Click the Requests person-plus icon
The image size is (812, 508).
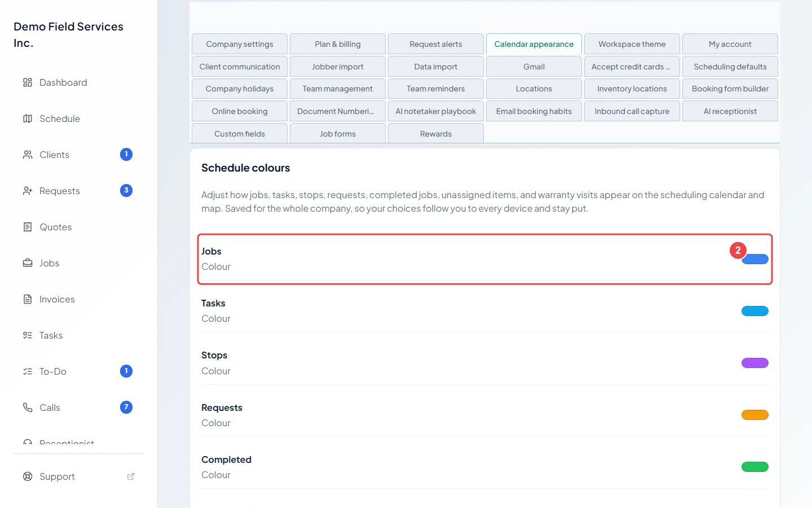point(28,191)
